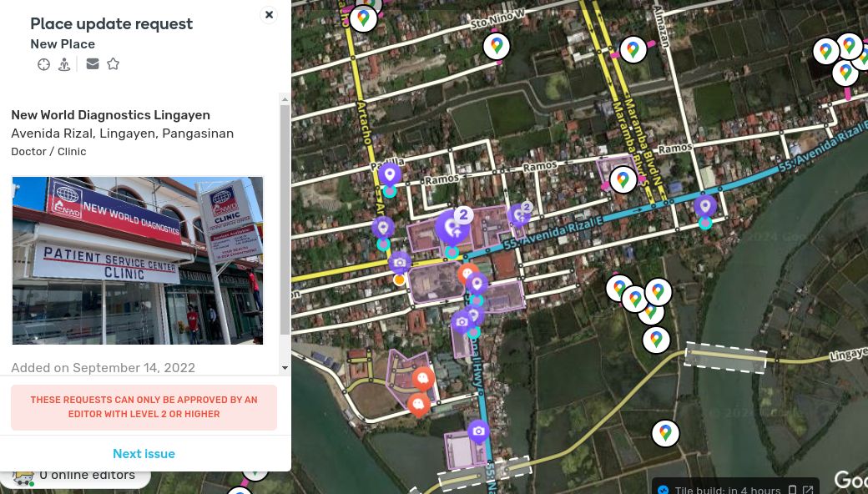
Task: Select the upper orange ghost marker
Action: (423, 378)
